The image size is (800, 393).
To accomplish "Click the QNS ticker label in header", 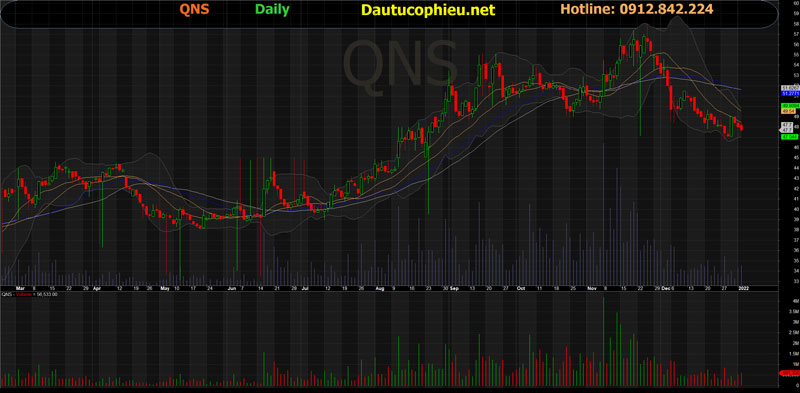I will [194, 9].
